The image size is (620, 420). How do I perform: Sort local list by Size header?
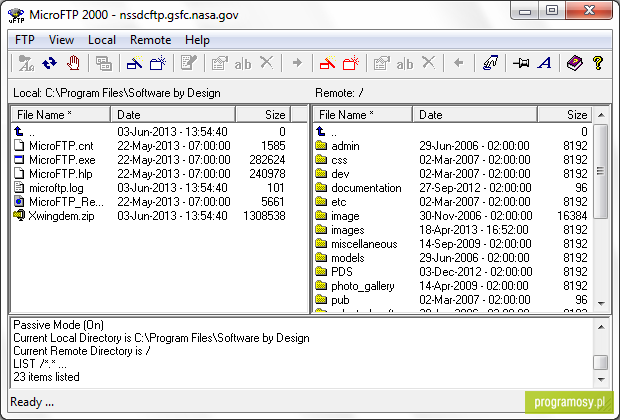click(263, 115)
